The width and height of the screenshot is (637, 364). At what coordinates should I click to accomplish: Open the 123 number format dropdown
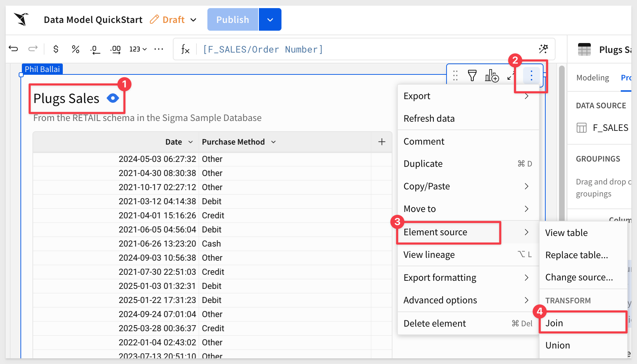[138, 49]
